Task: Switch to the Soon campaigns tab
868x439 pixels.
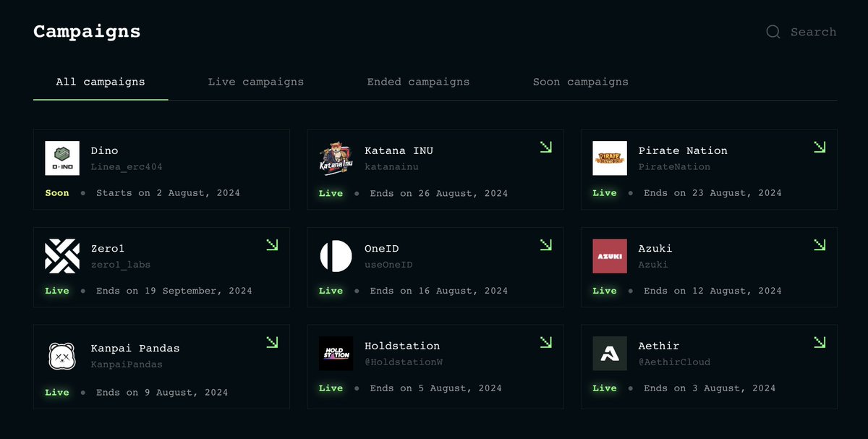Action: click(x=581, y=82)
